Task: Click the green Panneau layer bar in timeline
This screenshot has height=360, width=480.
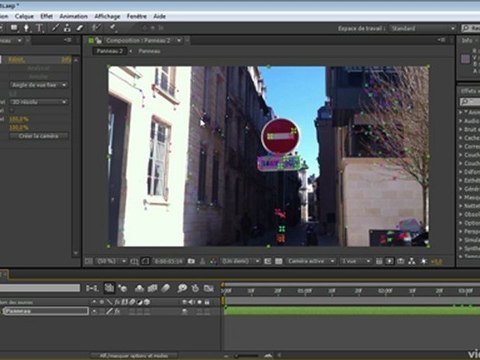Action: pyautogui.click(x=352, y=311)
